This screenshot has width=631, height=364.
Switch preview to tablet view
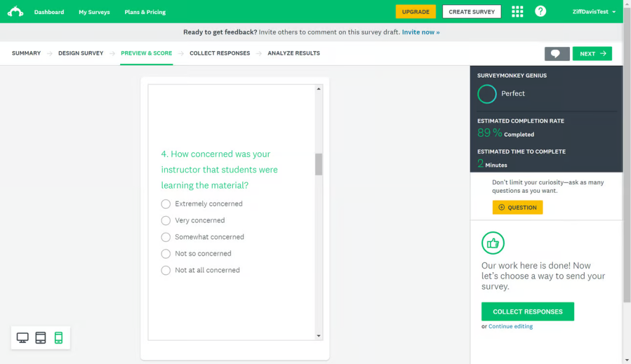pos(41,338)
